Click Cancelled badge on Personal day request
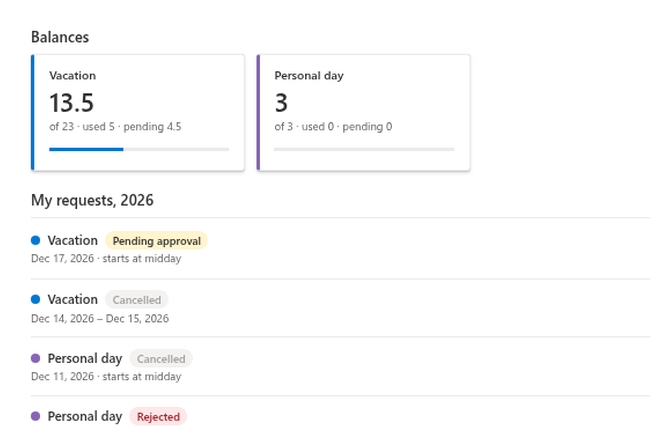The height and width of the screenshot is (440, 660). (161, 359)
